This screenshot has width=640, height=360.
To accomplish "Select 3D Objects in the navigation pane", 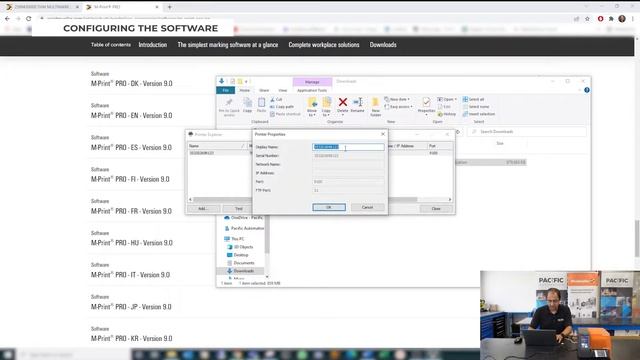I will click(x=240, y=247).
